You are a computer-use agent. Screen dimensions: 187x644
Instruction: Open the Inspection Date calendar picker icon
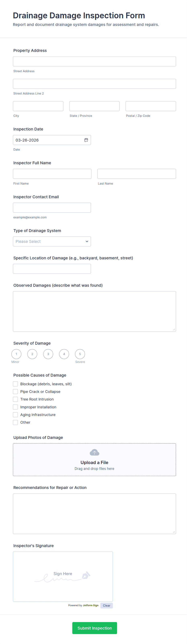pos(86,140)
